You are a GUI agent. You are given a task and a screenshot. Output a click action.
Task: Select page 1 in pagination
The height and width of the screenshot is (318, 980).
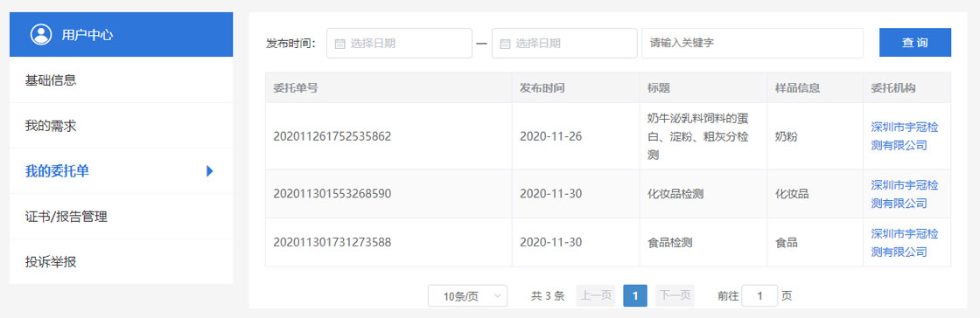(635, 295)
